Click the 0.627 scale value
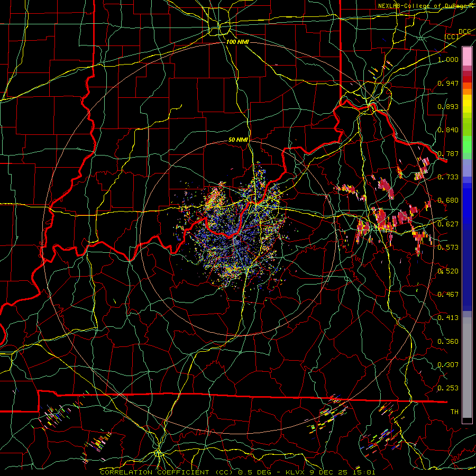 click(448, 224)
